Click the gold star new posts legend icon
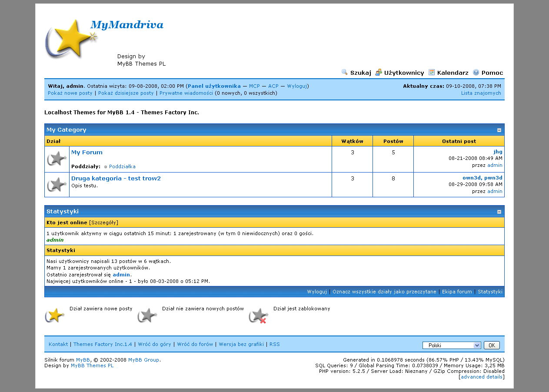The width and height of the screenshot is (549, 392). [x=55, y=315]
